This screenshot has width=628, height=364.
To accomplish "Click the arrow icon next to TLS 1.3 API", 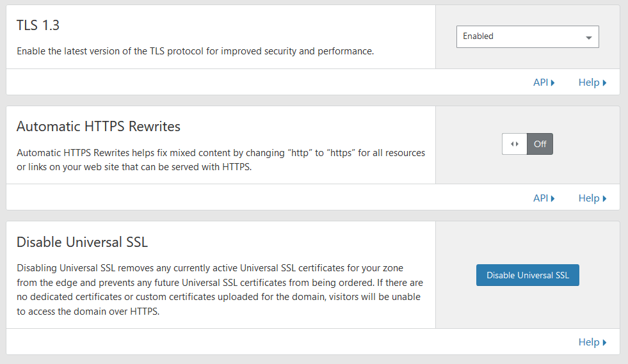I will (552, 83).
